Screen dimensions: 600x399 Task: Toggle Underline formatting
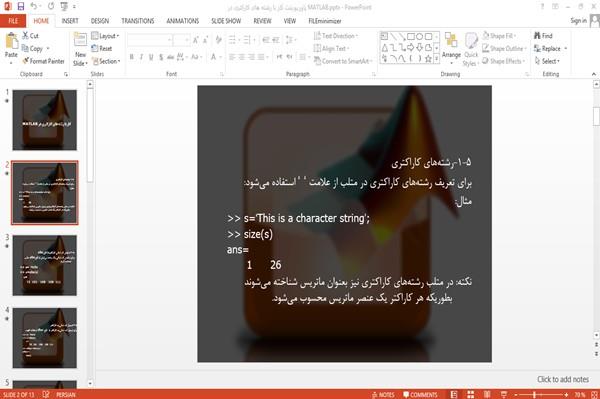[x=151, y=57]
